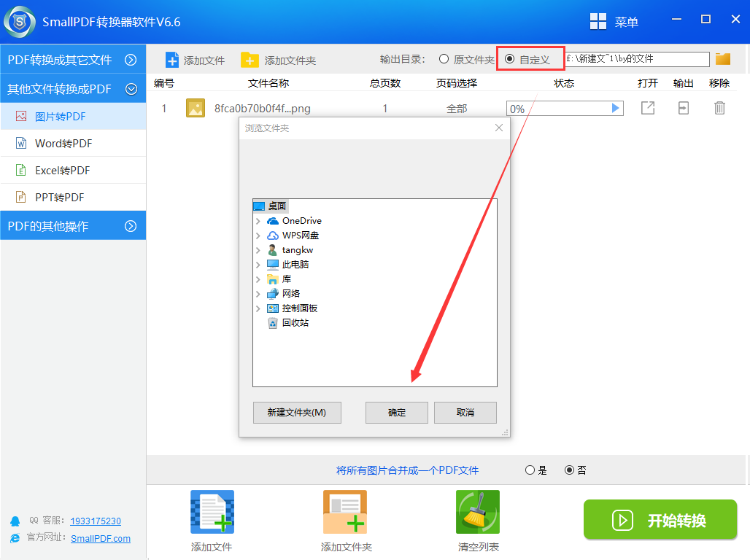The width and height of the screenshot is (750, 560).
Task: Expand PDF转换成其它文件 section arrow
Action: pos(131,60)
